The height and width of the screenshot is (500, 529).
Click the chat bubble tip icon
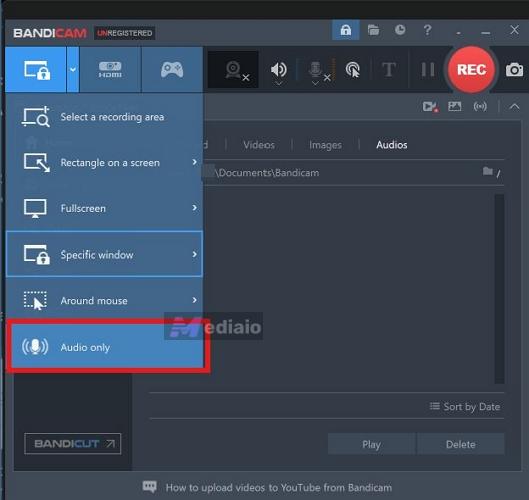(x=149, y=487)
